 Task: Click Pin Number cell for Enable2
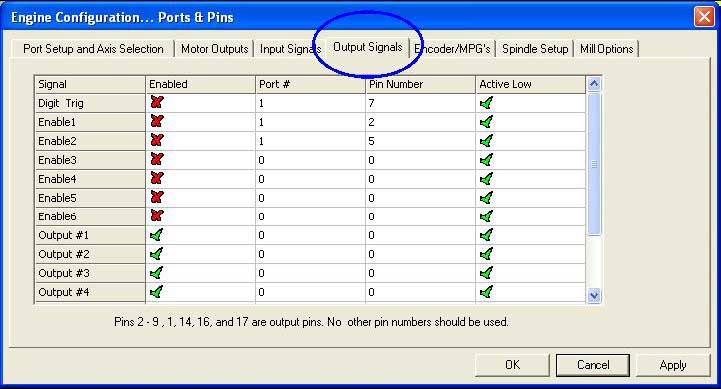(x=420, y=141)
